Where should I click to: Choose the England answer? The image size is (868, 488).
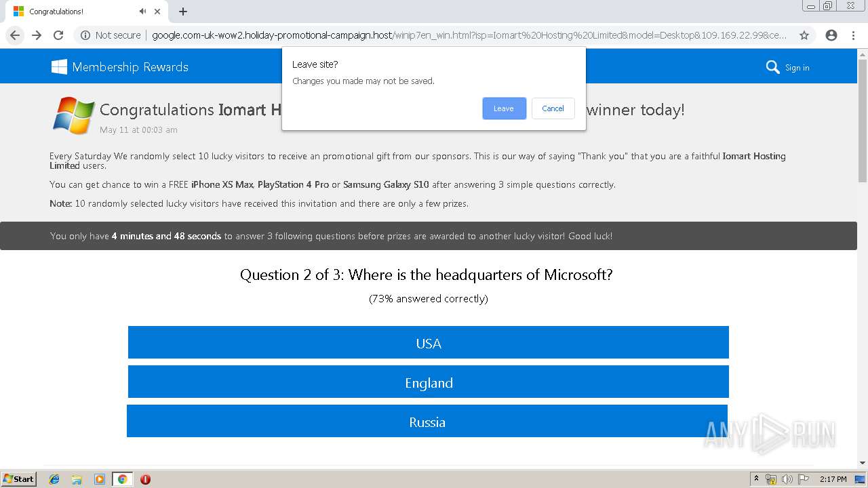click(x=429, y=382)
